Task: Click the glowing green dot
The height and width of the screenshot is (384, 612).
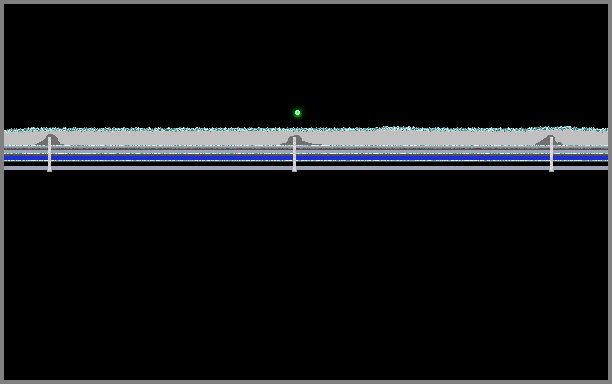Action: 297,113
